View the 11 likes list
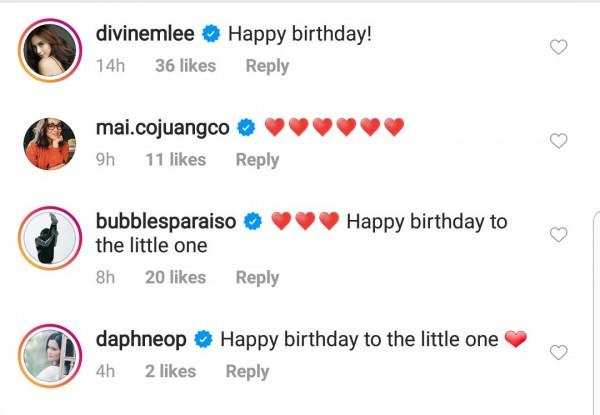 [176, 160]
